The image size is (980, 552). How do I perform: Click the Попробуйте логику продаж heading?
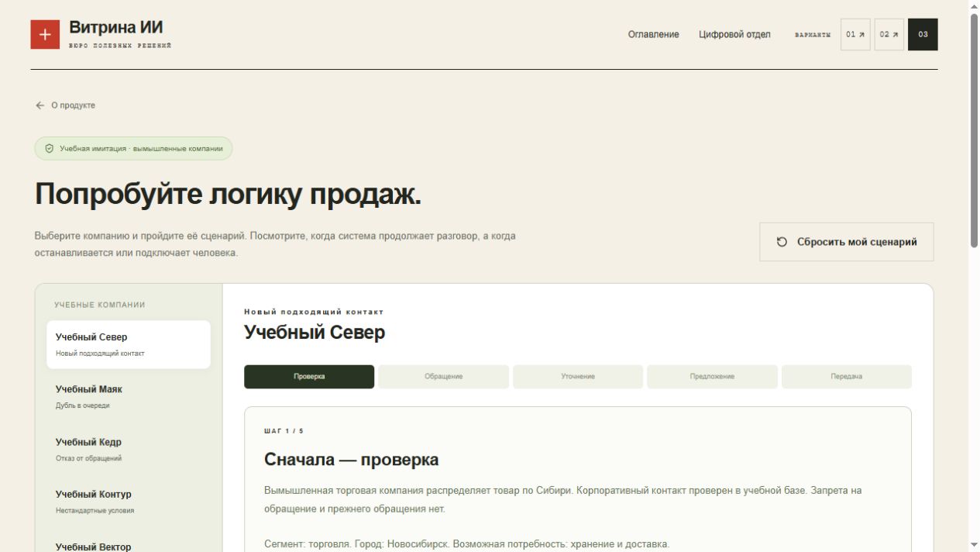pos(228,195)
